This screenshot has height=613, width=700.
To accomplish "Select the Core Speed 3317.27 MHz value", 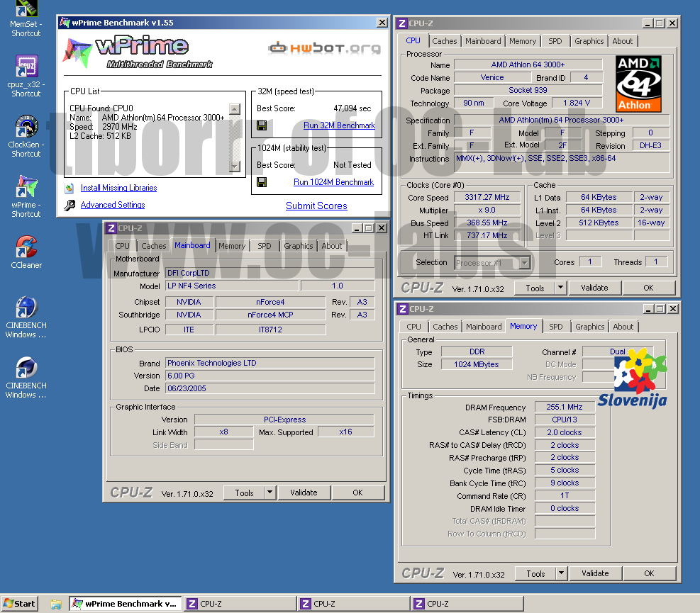I will (487, 197).
